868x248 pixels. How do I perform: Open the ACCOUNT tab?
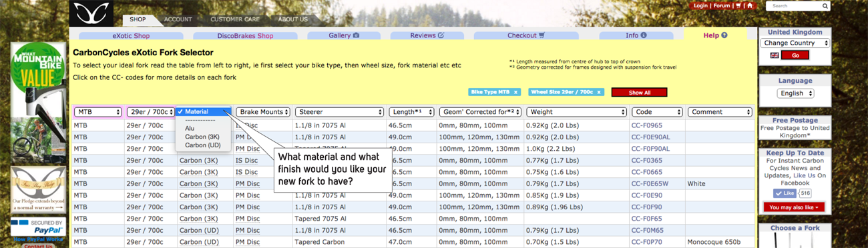(178, 19)
